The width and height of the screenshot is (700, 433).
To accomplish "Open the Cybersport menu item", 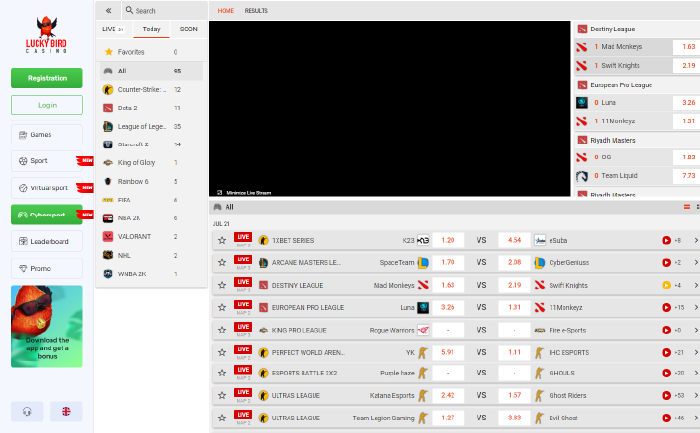I will (x=47, y=215).
